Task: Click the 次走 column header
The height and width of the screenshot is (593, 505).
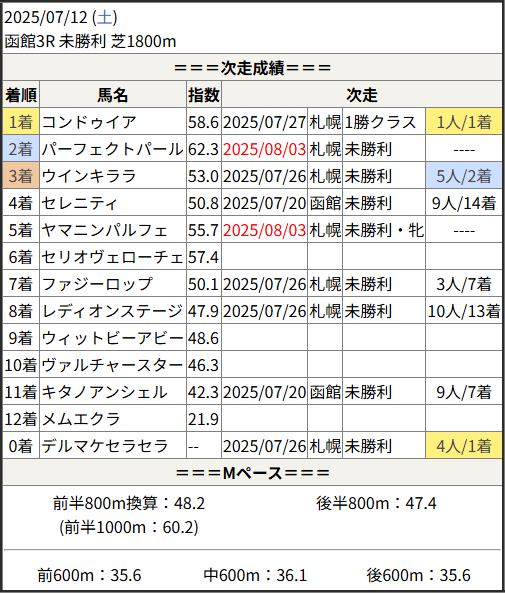Action: point(362,95)
